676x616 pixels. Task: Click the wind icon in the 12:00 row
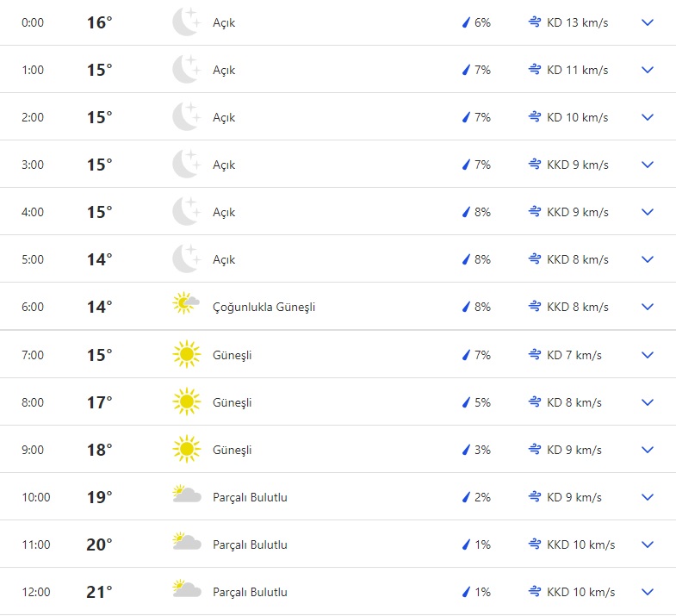click(x=535, y=592)
